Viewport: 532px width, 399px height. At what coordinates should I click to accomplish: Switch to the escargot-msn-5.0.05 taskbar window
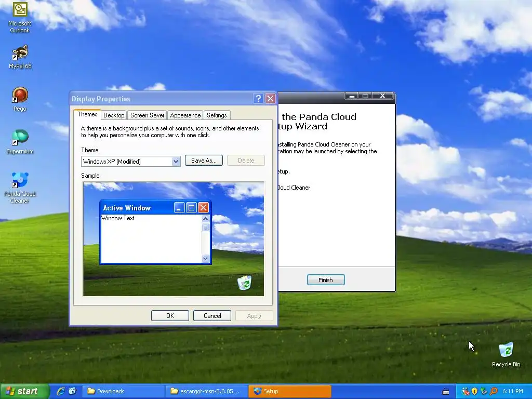[x=206, y=391]
